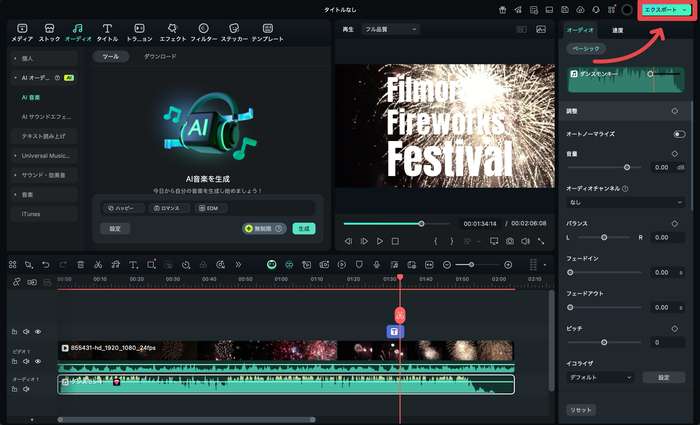Collapse the AIオーディオ sidebar category
Screen dimensions: 700x425
[x=44, y=78]
